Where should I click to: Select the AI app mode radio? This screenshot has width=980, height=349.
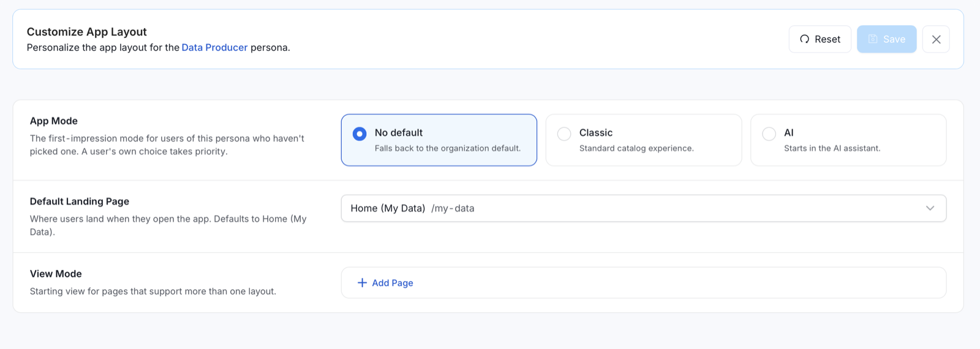[x=769, y=133]
